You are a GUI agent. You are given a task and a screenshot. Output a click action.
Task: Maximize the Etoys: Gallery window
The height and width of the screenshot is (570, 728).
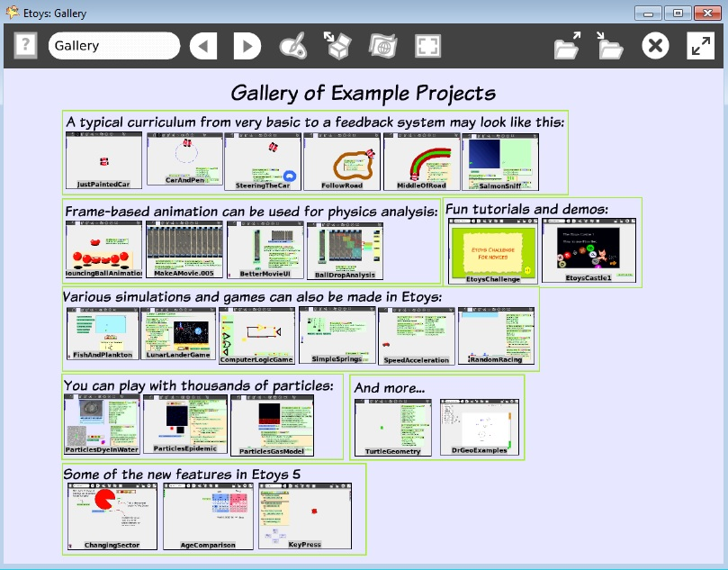click(678, 13)
